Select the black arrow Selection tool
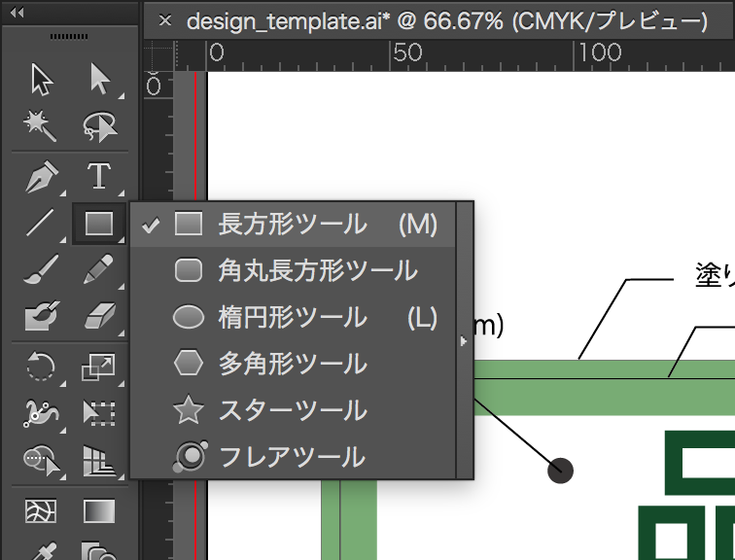Screen dimensions: 735x560 [41, 80]
